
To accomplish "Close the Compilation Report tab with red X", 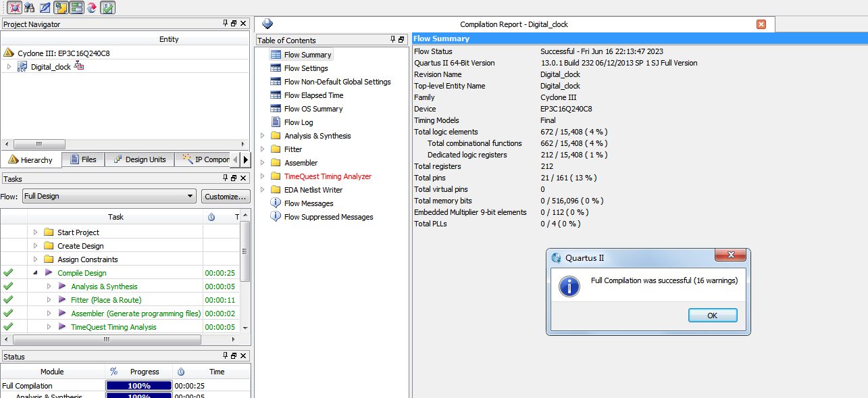I will (761, 24).
